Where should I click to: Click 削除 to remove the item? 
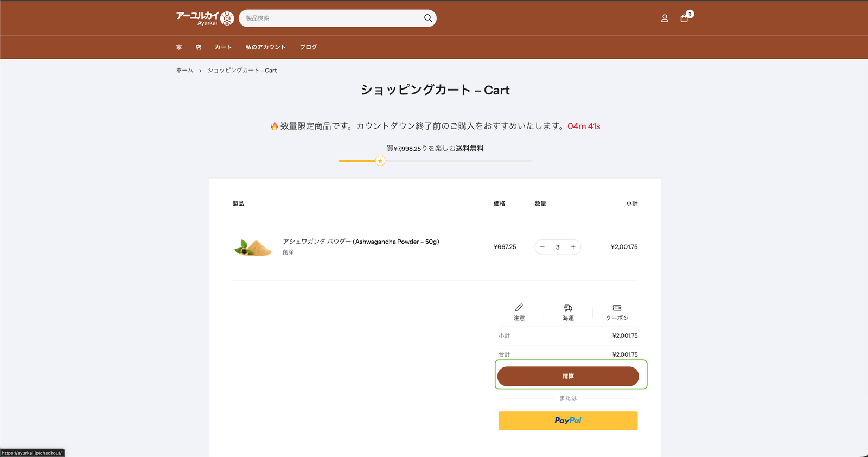pyautogui.click(x=288, y=252)
